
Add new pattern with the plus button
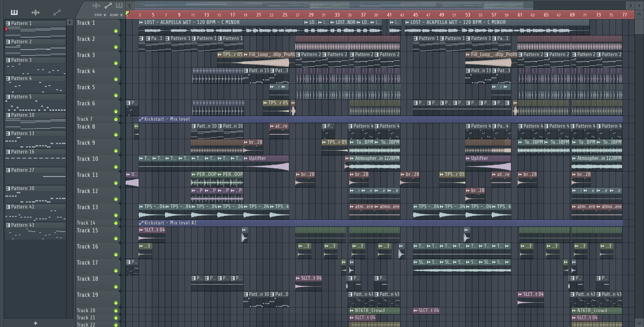36,323
